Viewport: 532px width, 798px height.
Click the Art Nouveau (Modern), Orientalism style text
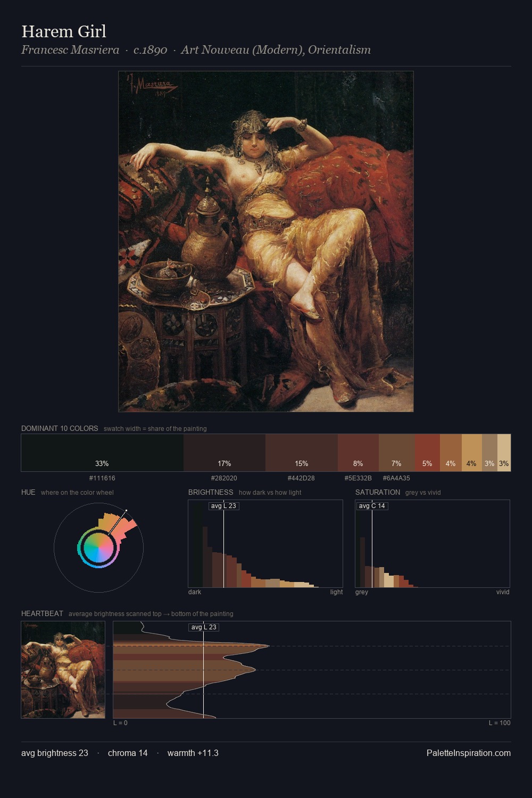coord(276,50)
